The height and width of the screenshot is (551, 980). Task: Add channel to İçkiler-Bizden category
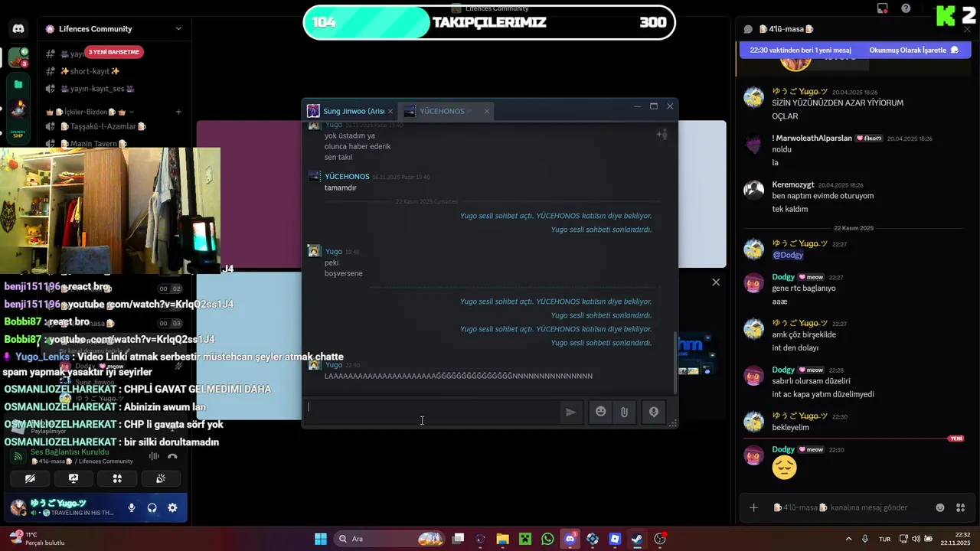pos(178,112)
